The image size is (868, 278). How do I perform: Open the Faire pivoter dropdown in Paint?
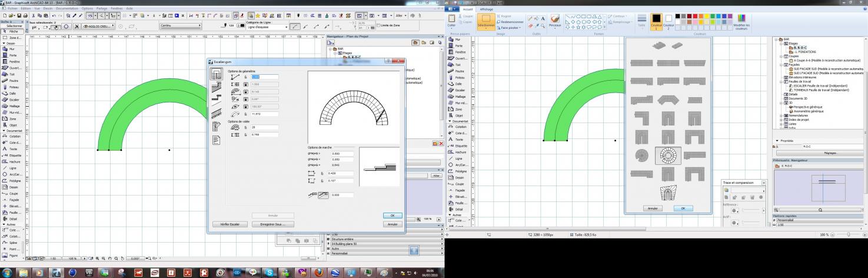[x=509, y=28]
